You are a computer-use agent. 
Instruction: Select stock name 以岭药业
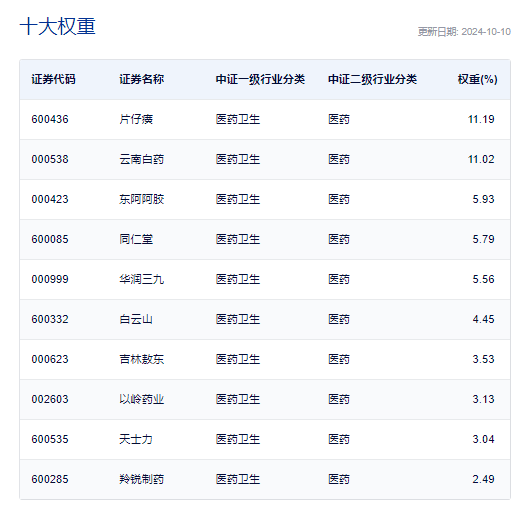142,399
